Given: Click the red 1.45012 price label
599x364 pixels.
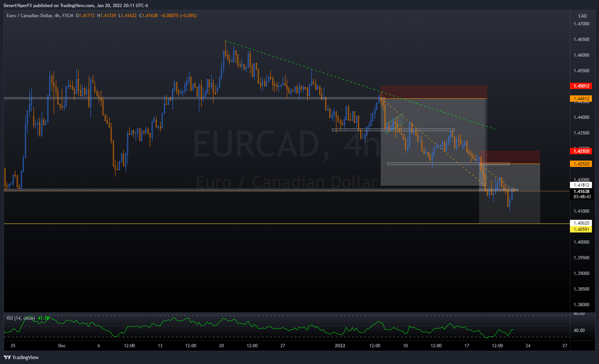Looking at the screenshot, I should point(581,86).
